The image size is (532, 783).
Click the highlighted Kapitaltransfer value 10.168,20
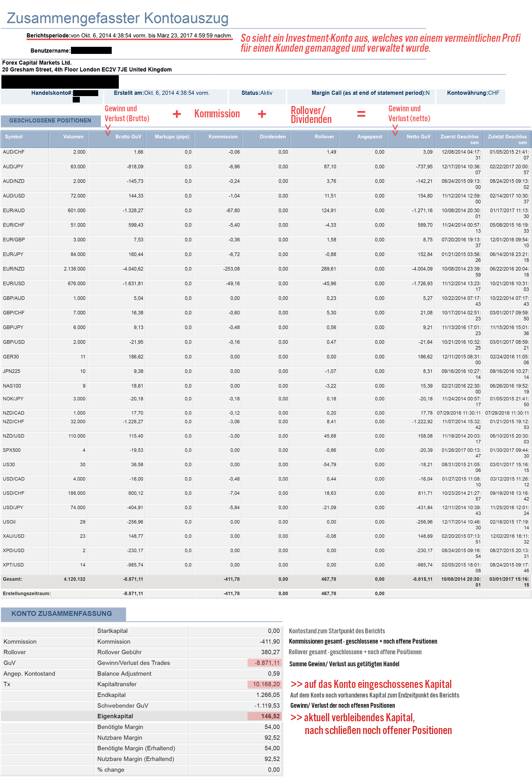[265, 684]
